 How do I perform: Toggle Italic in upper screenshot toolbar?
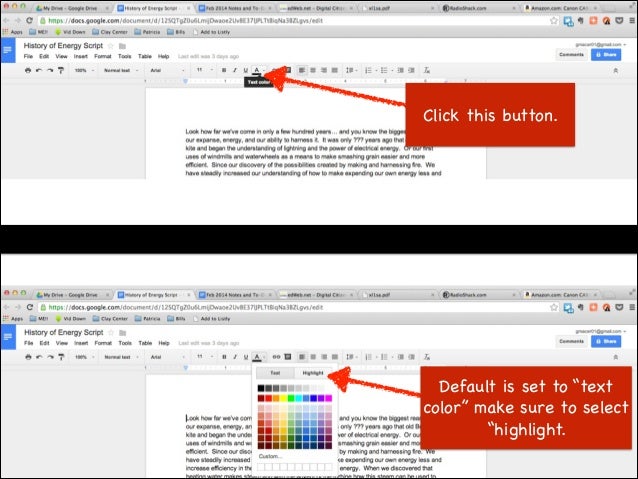click(235, 70)
